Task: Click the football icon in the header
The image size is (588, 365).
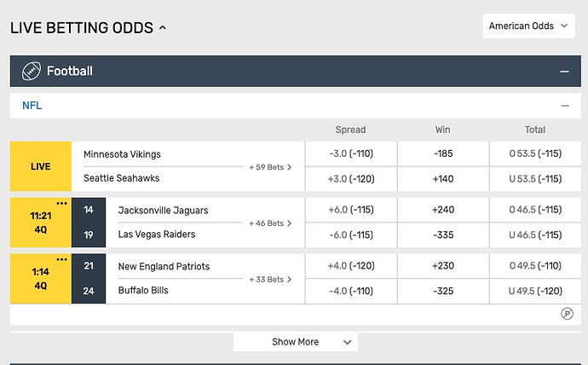Action: [32, 72]
